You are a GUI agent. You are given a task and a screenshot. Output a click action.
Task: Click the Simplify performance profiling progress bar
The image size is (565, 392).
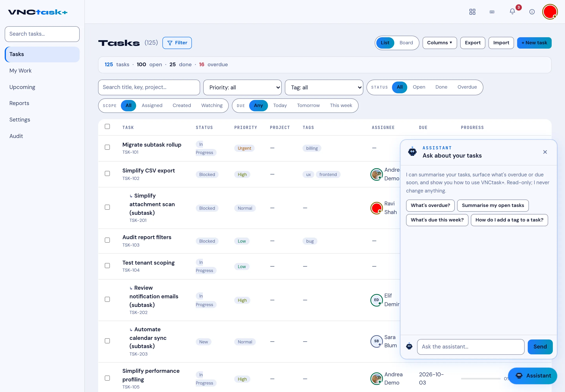tap(480, 378)
